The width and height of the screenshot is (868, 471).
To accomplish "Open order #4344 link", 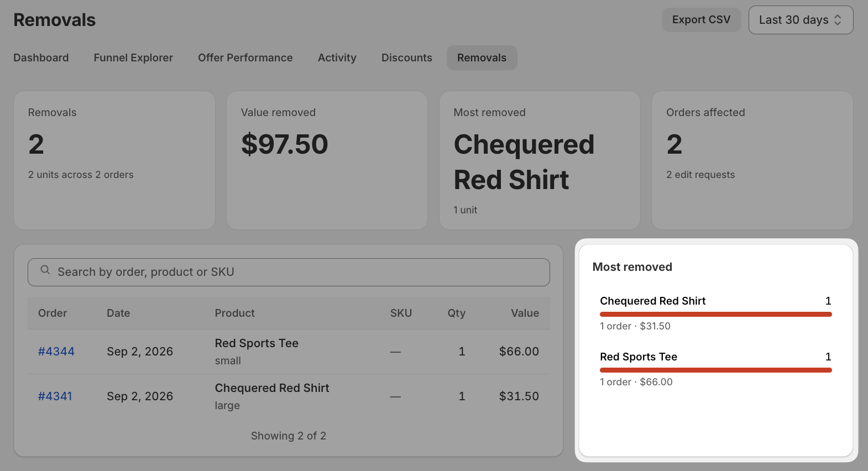I will point(56,352).
